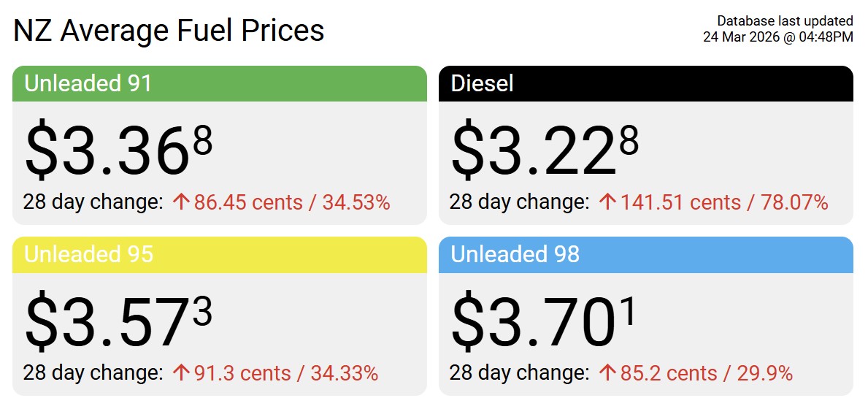Select the yellow Unleaded 95 header
Image resolution: width=868 pixels, height=417 pixels.
click(x=219, y=254)
